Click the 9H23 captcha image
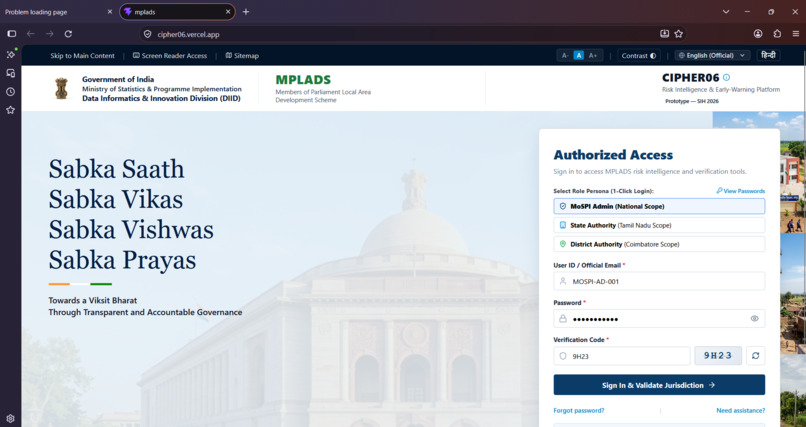The image size is (806, 427). (x=718, y=356)
